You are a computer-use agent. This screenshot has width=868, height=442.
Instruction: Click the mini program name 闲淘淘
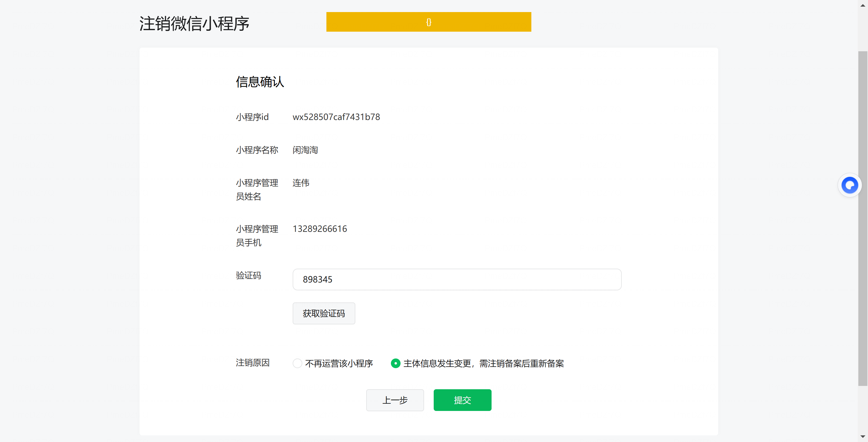coord(305,150)
